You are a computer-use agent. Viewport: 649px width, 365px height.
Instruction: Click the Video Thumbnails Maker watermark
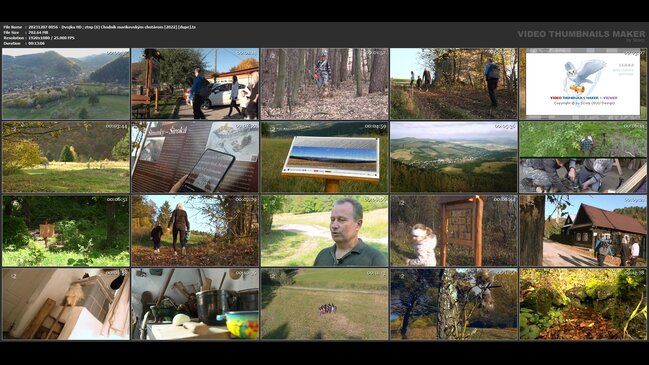(x=581, y=34)
